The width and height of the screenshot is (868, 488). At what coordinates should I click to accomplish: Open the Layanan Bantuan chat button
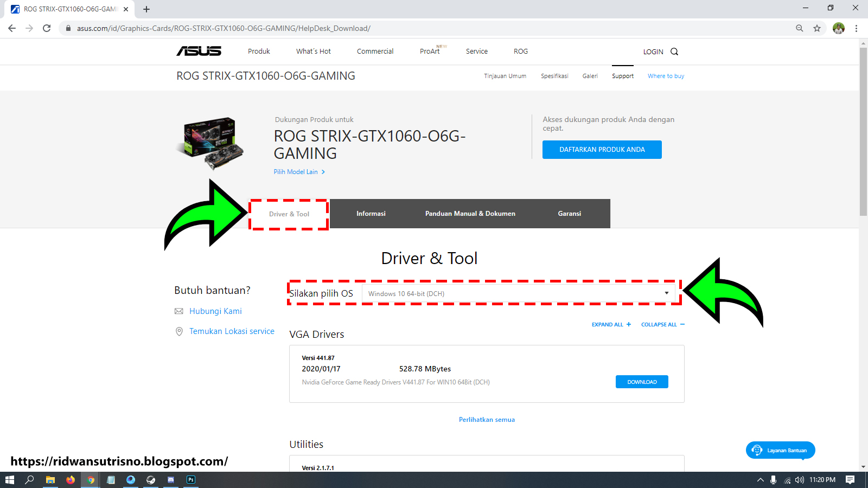780,450
